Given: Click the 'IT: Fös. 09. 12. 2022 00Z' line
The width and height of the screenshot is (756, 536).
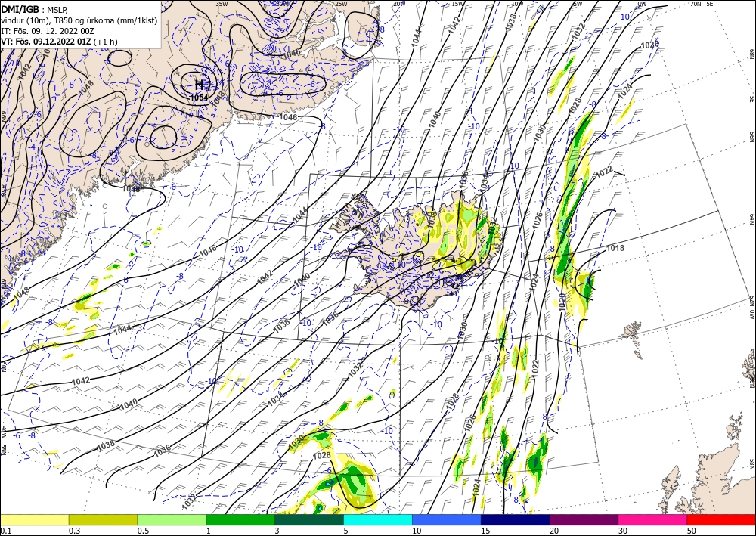Looking at the screenshot, I should pyautogui.click(x=47, y=31).
